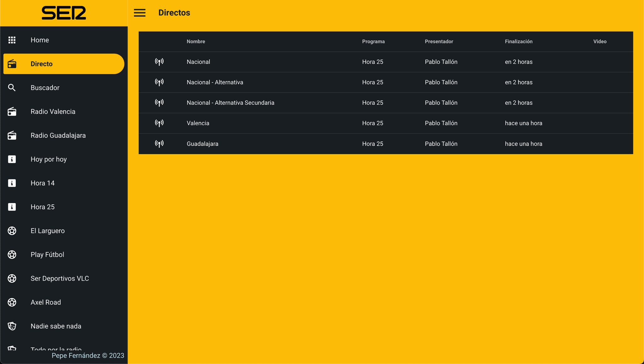Click the Buscador magnifier icon

(x=12, y=88)
